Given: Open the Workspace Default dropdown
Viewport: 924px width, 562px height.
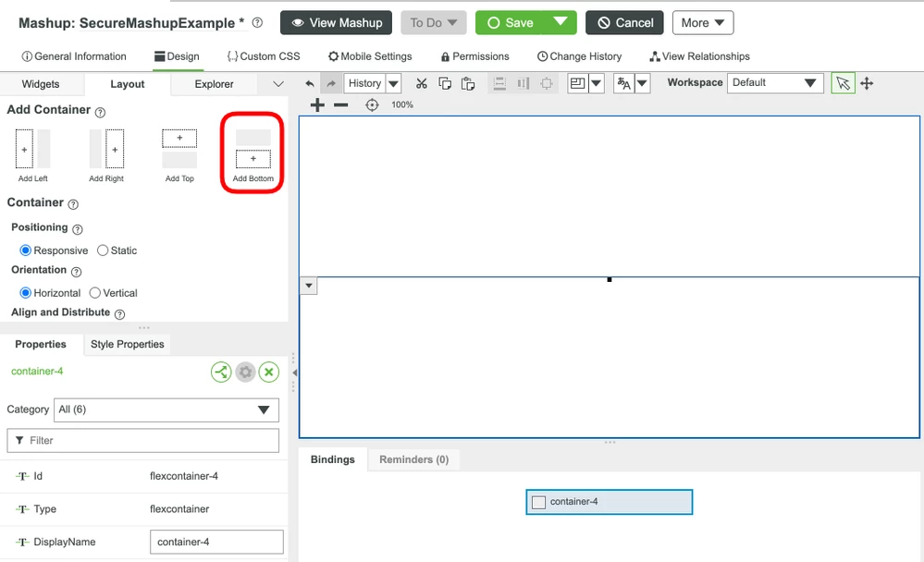Looking at the screenshot, I should [x=775, y=82].
